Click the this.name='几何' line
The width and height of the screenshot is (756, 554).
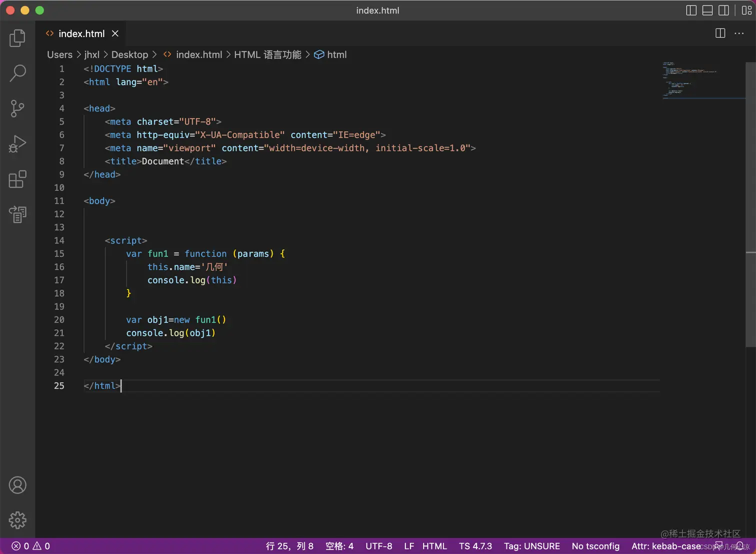coord(187,266)
